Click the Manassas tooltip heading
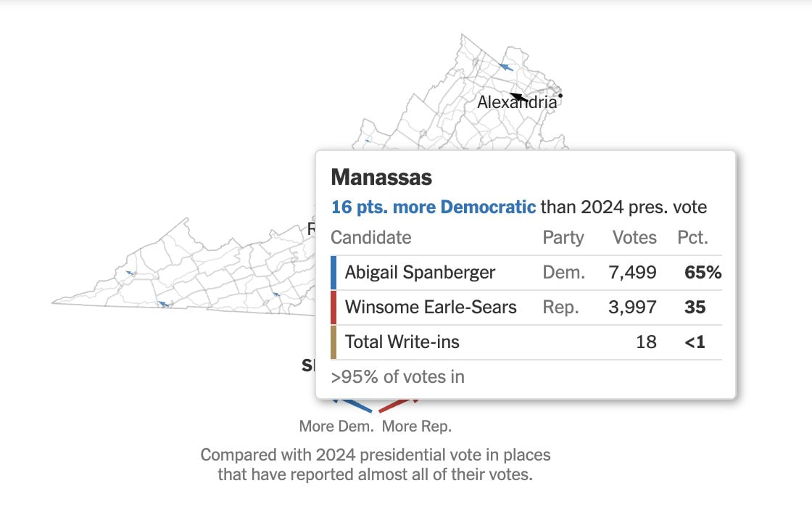This screenshot has height=528, width=812. [381, 177]
